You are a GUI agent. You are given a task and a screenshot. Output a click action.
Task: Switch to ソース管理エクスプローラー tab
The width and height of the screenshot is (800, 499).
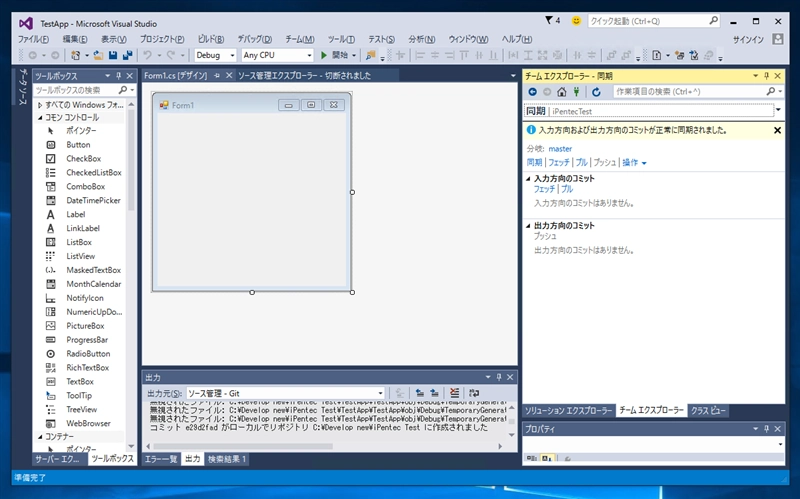click(305, 76)
